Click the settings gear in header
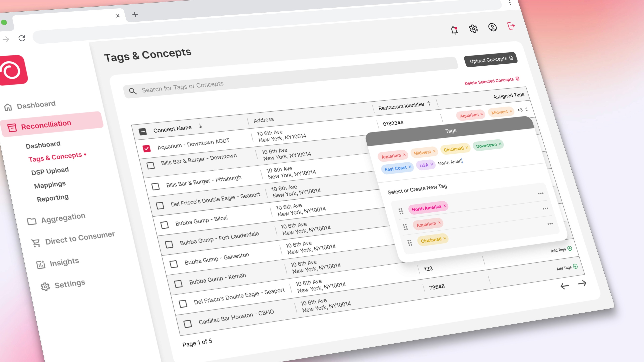This screenshot has height=362, width=644. [473, 29]
